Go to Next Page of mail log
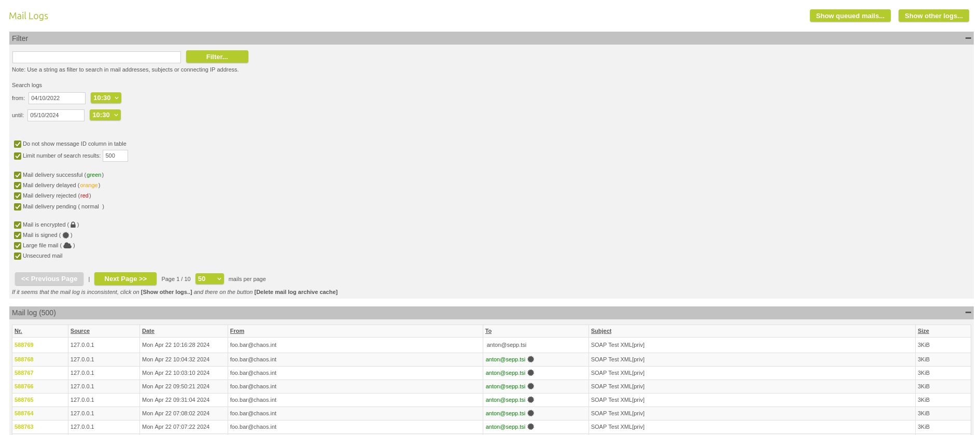 point(125,279)
